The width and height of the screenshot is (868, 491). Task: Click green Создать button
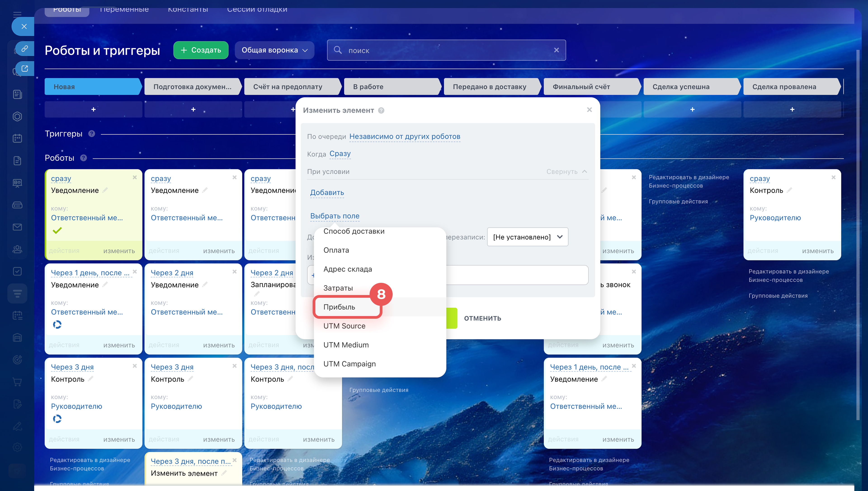point(201,50)
